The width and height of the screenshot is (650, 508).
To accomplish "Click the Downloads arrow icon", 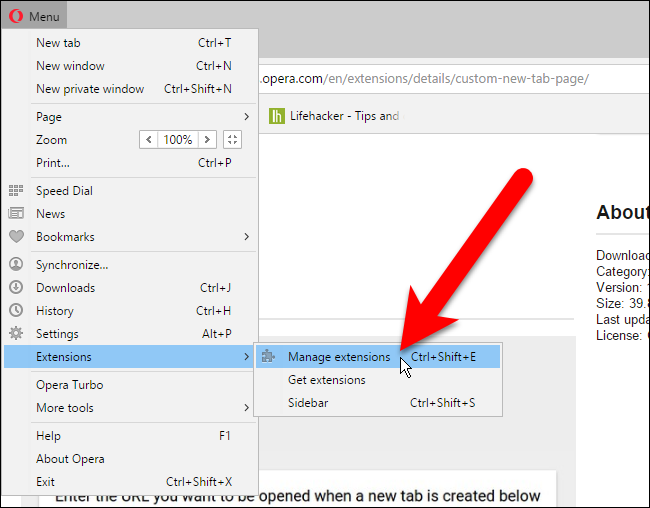I will (x=16, y=287).
